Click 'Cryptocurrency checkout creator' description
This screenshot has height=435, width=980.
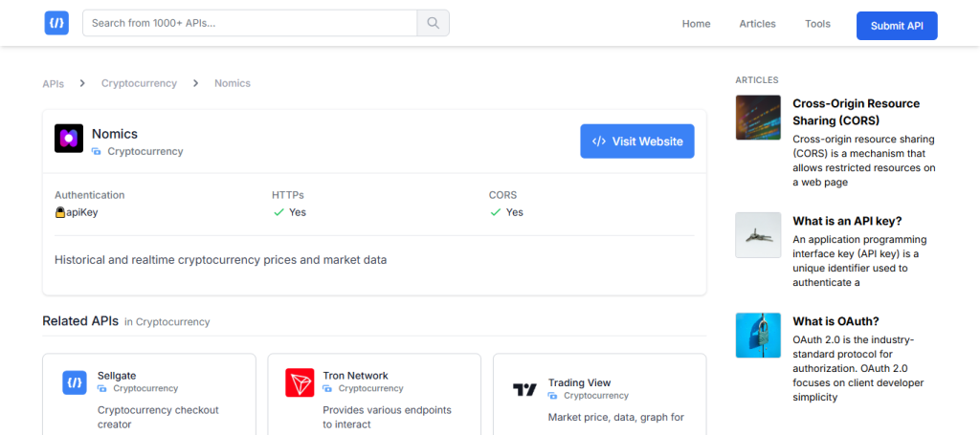[158, 418]
